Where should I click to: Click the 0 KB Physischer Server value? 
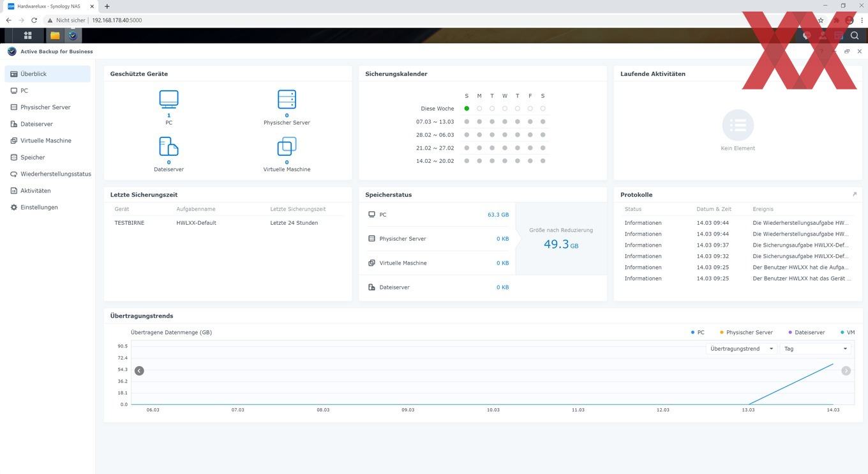(503, 239)
